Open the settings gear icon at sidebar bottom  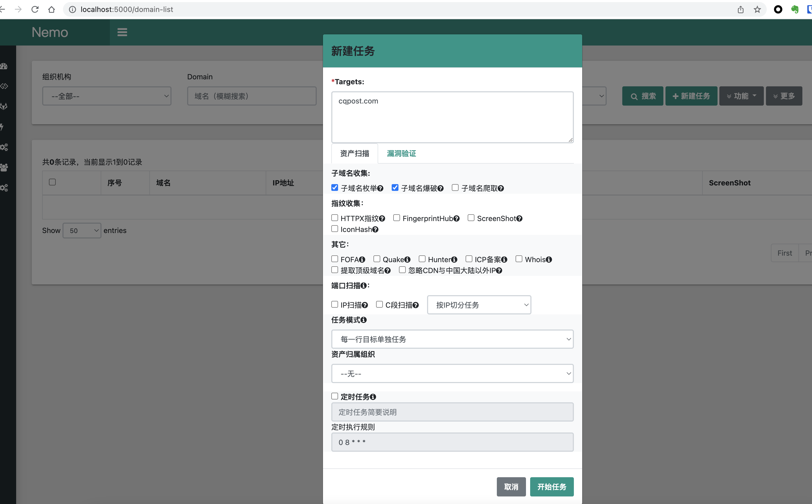pos(4,188)
